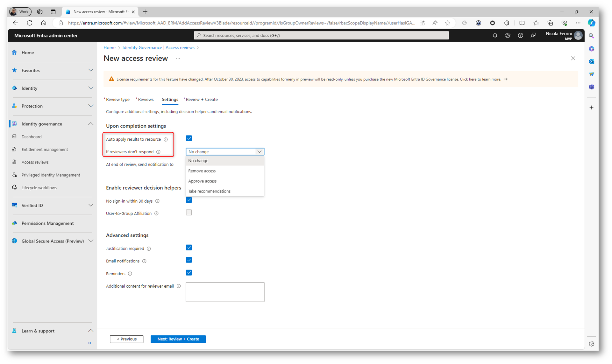
Task: Open the Copilot icon in Edge toolbar
Action: tap(591, 23)
